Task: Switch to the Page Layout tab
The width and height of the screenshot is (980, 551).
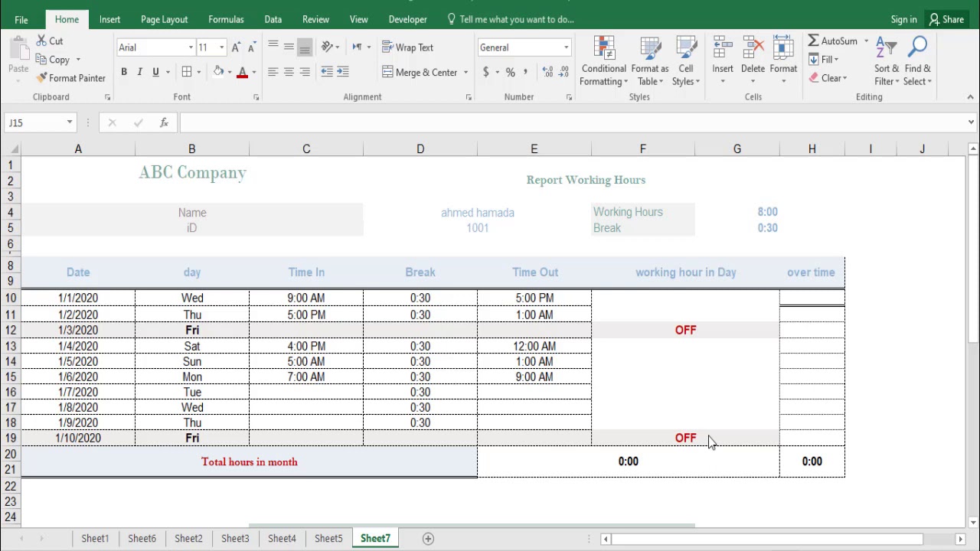Action: (x=164, y=19)
